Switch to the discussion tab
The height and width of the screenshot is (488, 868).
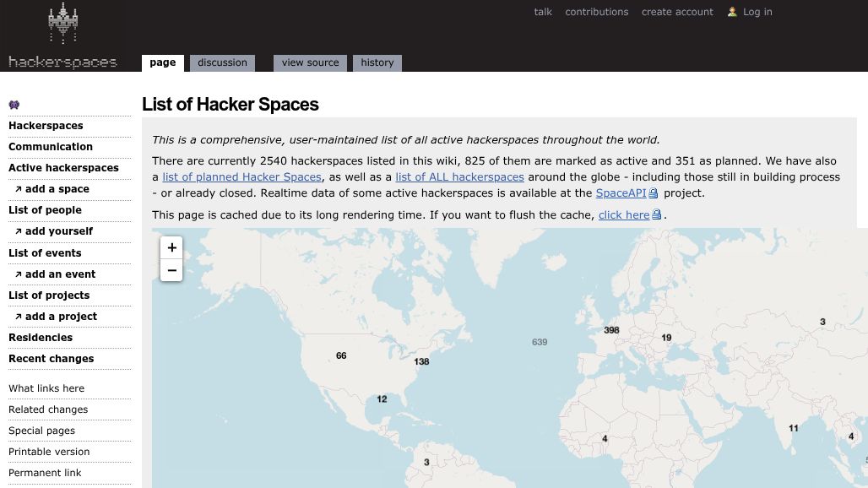pos(223,62)
